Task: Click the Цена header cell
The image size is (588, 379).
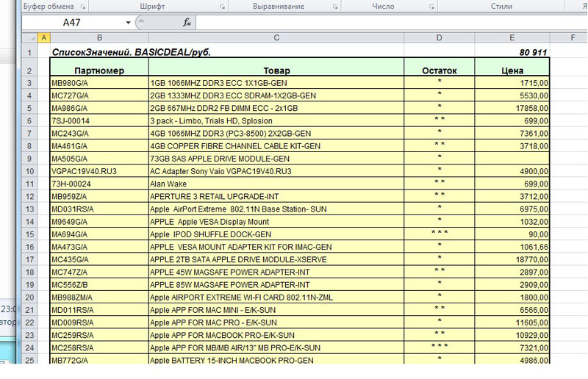Action: coord(512,68)
